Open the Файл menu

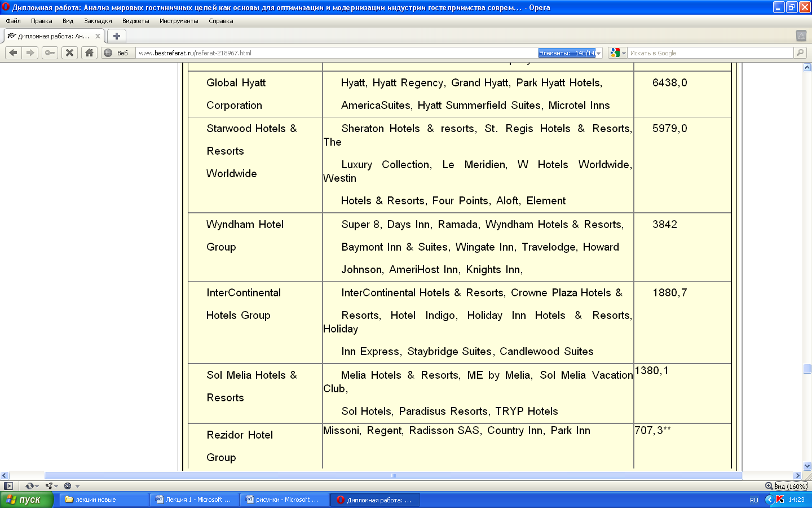(x=13, y=21)
